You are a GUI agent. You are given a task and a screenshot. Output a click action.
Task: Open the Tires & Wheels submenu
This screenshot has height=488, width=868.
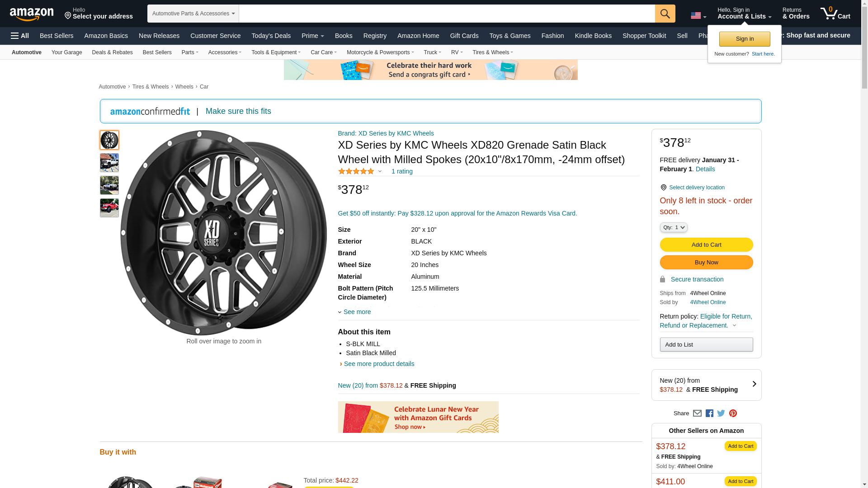tap(492, 52)
